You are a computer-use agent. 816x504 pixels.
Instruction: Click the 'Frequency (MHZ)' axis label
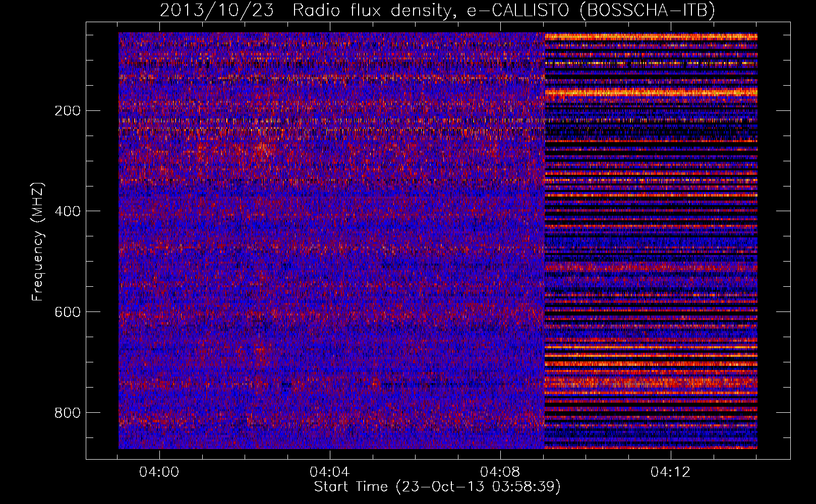[x=38, y=241]
